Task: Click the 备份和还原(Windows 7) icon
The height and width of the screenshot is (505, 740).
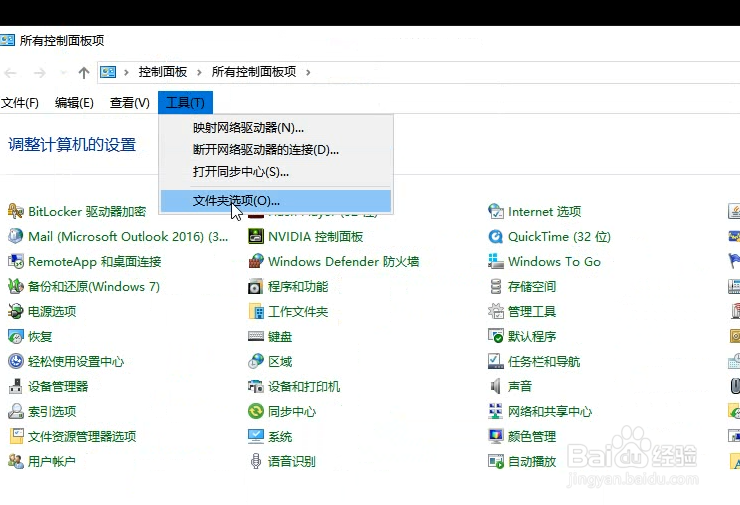Action: pyautogui.click(x=16, y=286)
